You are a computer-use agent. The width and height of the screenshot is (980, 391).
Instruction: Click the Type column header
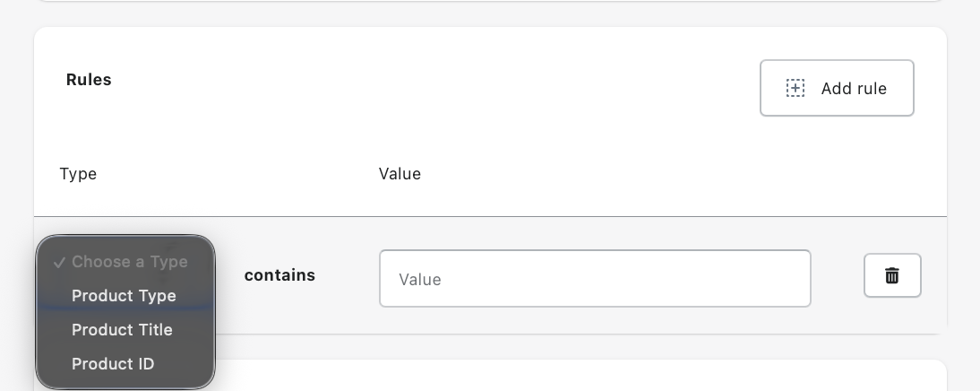pyautogui.click(x=78, y=174)
